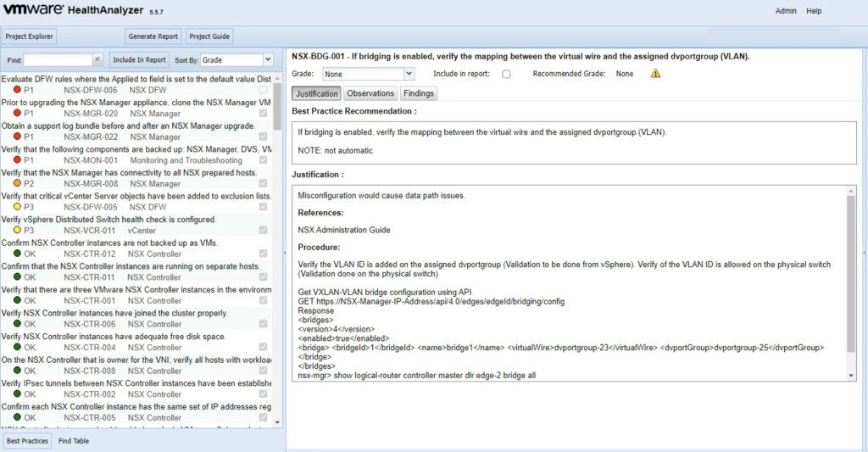Screen dimensions: 868x452
Task: Click the green OK dot for NSX-CTR-001
Action: point(17,300)
